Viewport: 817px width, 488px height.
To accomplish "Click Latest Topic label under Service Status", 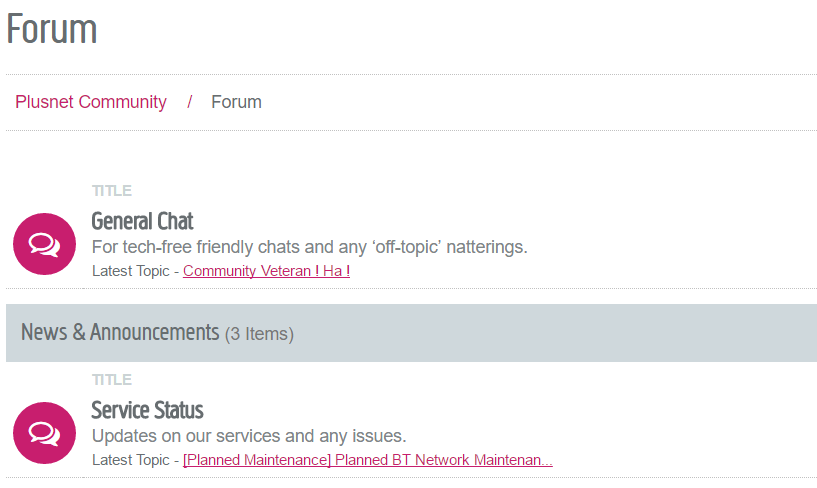I will point(131,460).
